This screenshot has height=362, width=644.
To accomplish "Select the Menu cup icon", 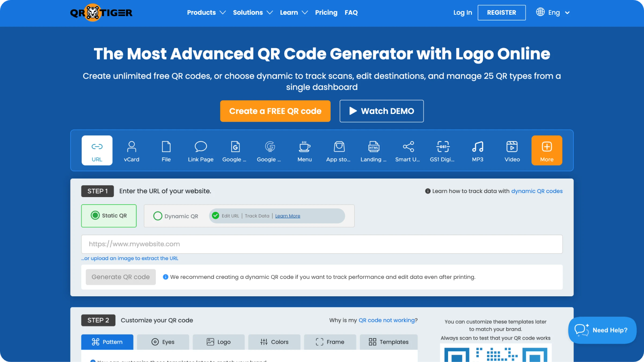I will click(305, 147).
